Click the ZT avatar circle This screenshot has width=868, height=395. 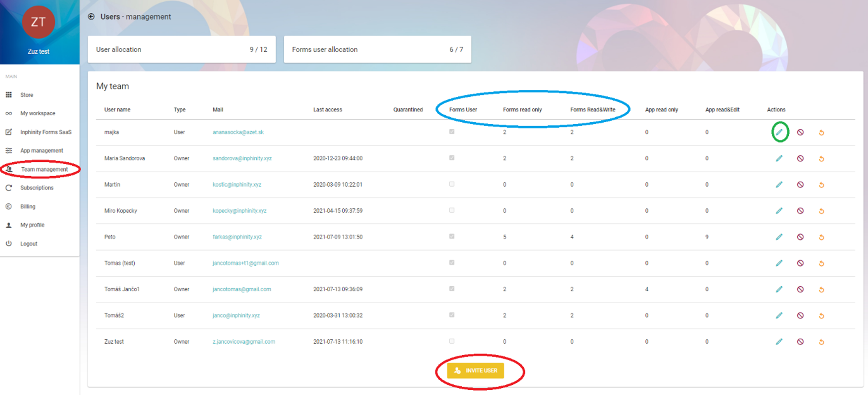(x=39, y=22)
